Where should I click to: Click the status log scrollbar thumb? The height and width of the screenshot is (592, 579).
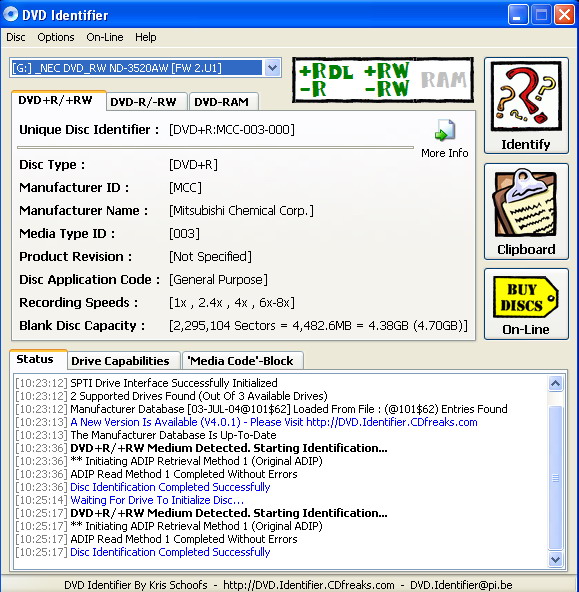coord(556,478)
